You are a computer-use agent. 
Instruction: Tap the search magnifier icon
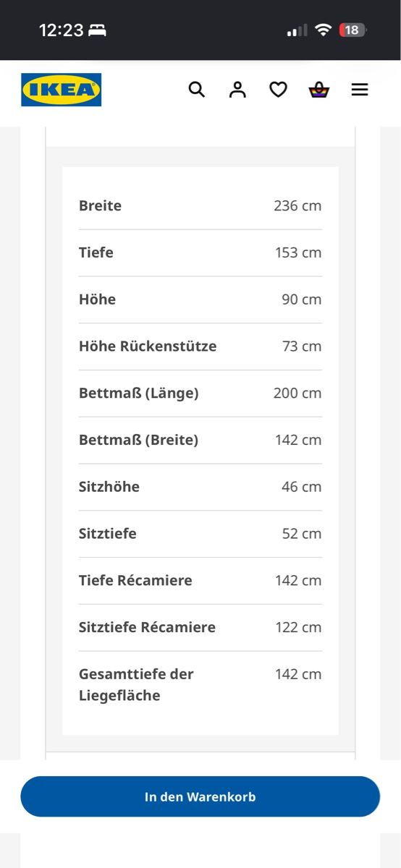click(197, 90)
